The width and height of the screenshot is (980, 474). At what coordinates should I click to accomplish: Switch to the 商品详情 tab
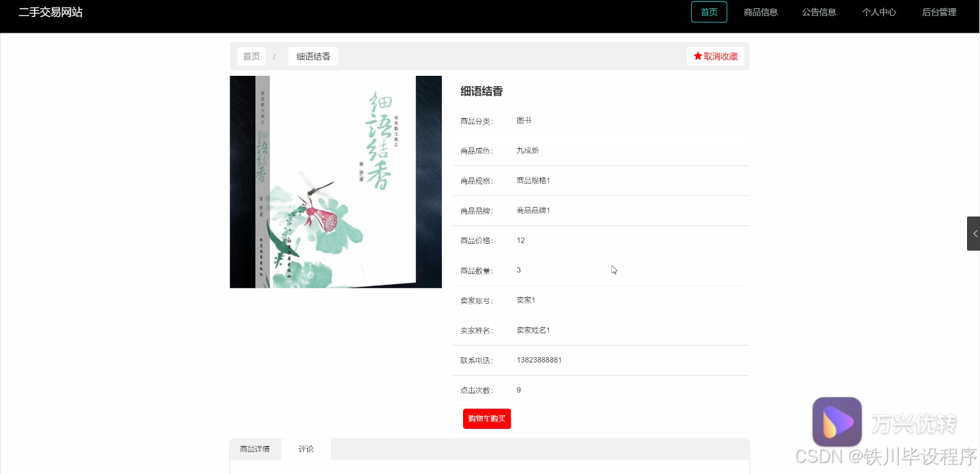(x=255, y=449)
